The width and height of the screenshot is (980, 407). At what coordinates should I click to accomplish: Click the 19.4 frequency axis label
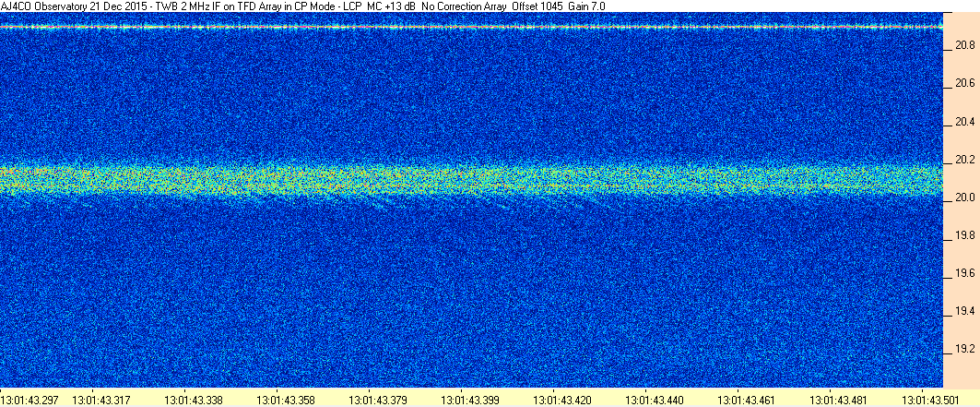(963, 311)
